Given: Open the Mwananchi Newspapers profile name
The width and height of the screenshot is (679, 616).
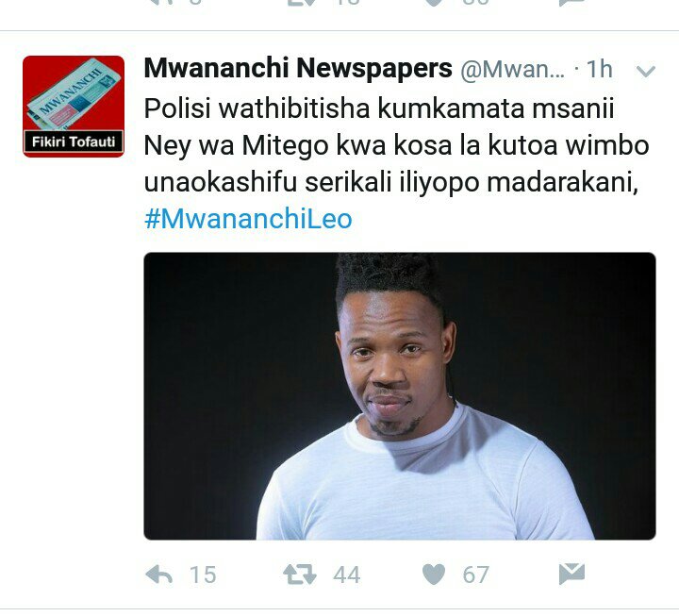Looking at the screenshot, I should coord(298,69).
